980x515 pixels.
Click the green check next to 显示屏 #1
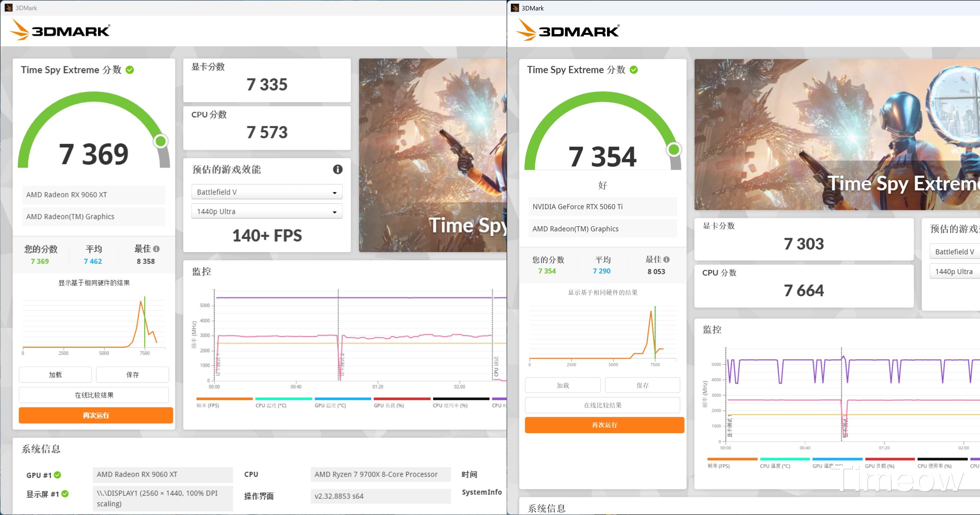point(65,494)
